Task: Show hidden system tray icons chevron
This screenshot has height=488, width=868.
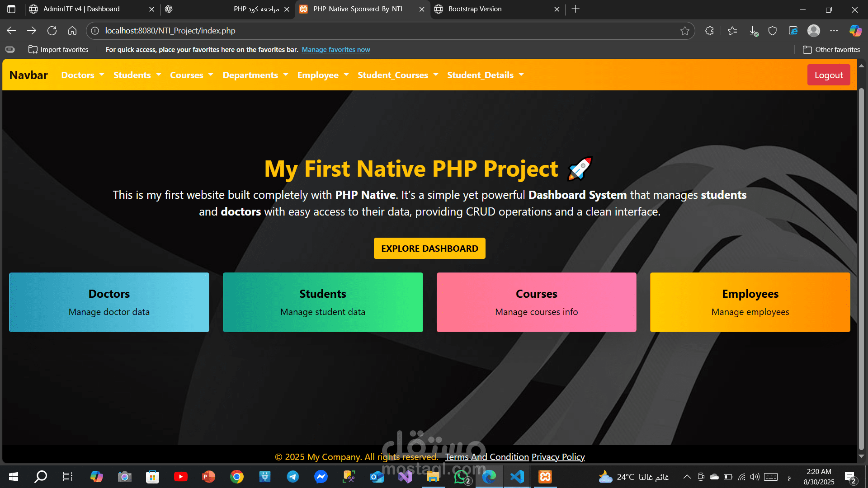Action: click(x=687, y=477)
